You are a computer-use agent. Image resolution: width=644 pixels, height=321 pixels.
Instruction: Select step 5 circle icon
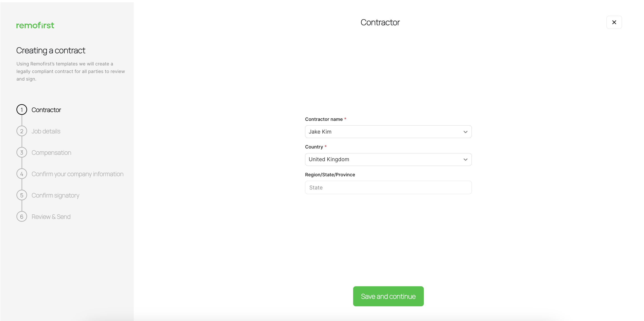[x=22, y=195]
